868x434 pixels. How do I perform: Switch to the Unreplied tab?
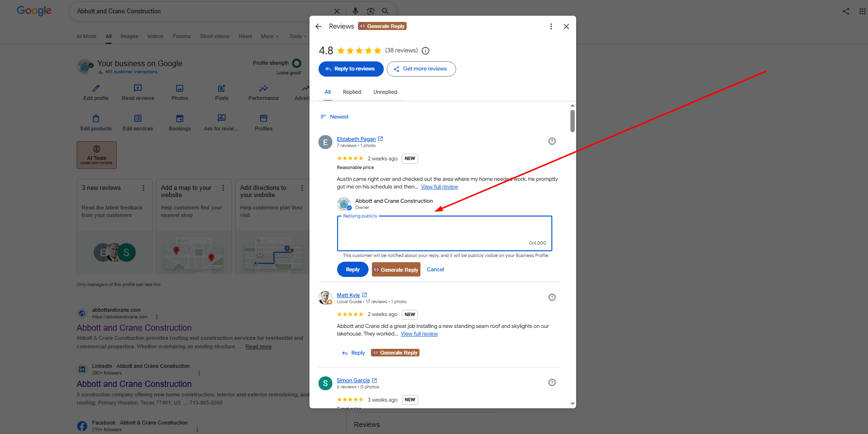pyautogui.click(x=385, y=92)
